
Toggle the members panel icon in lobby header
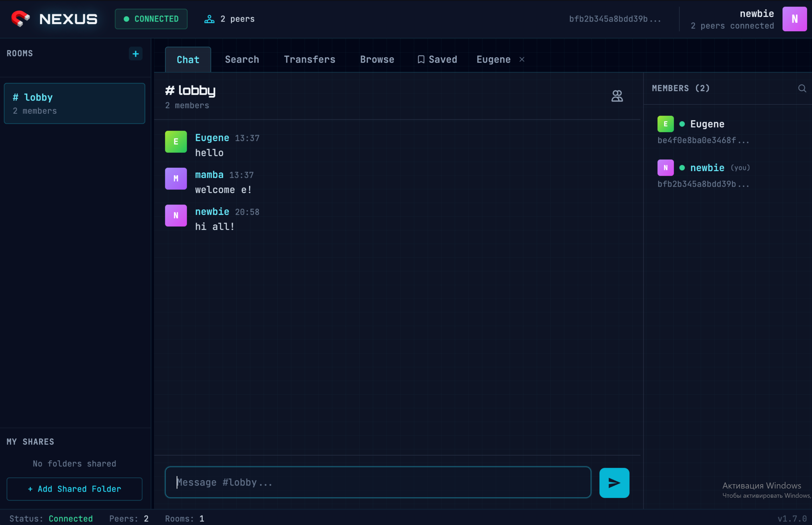617,96
